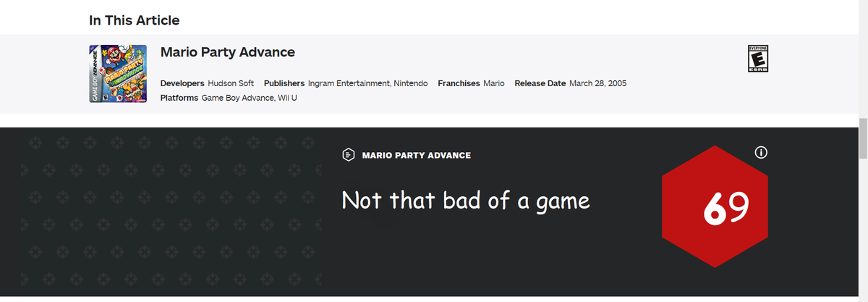The width and height of the screenshot is (868, 302).
Task: Click the page vertical scrollbar thumb
Action: pyautogui.click(x=862, y=138)
